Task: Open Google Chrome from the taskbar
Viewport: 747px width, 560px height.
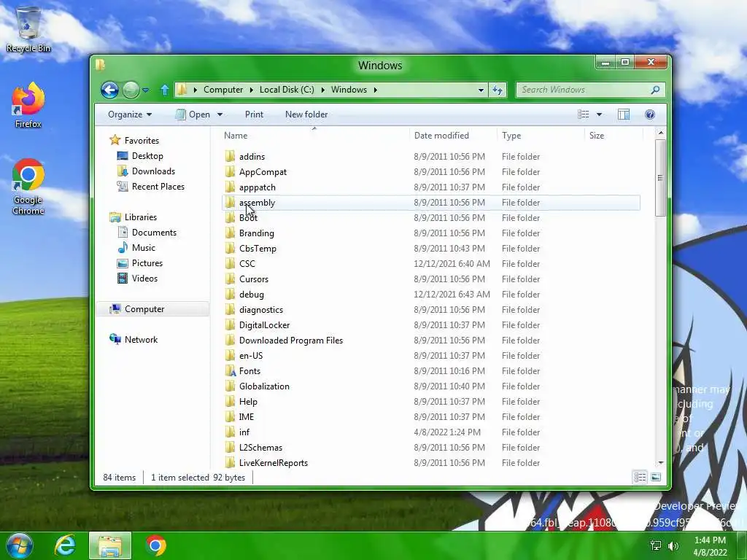Action: pos(155,545)
